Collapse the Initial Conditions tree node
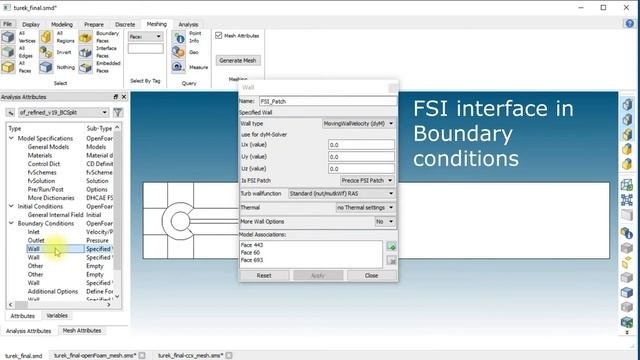 11,206
